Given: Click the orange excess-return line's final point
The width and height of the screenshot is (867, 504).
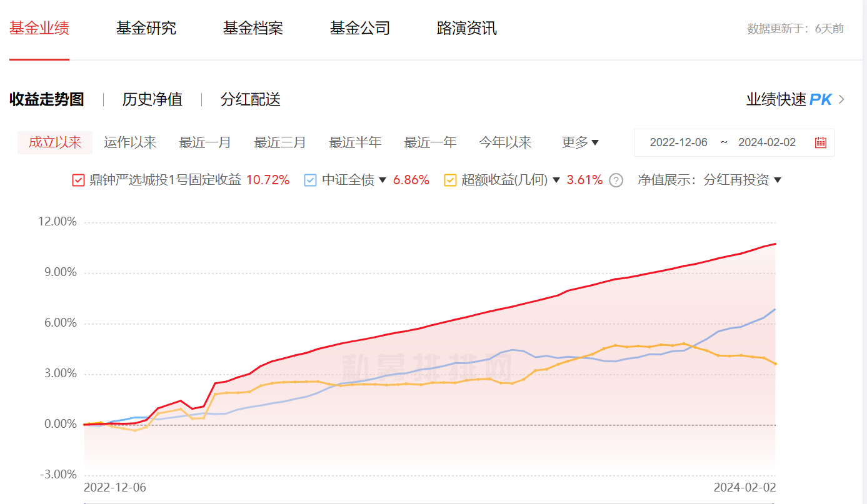Looking at the screenshot, I should click(775, 363).
